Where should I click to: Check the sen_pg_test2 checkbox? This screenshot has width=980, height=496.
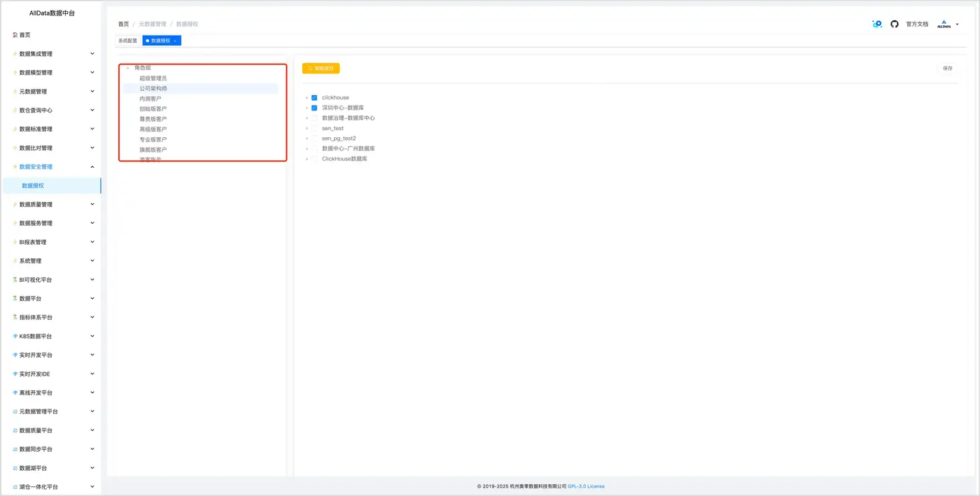pyautogui.click(x=314, y=139)
